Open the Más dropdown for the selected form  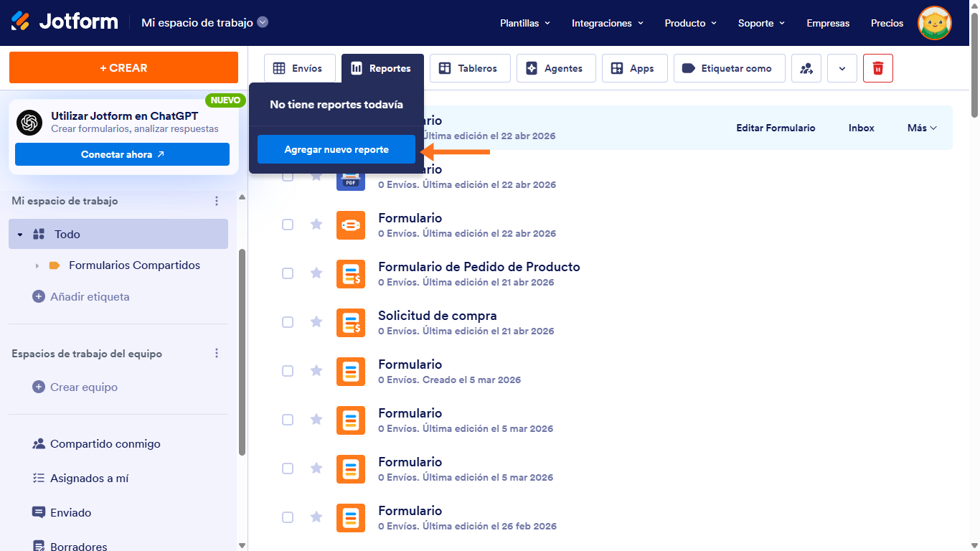pyautogui.click(x=921, y=128)
